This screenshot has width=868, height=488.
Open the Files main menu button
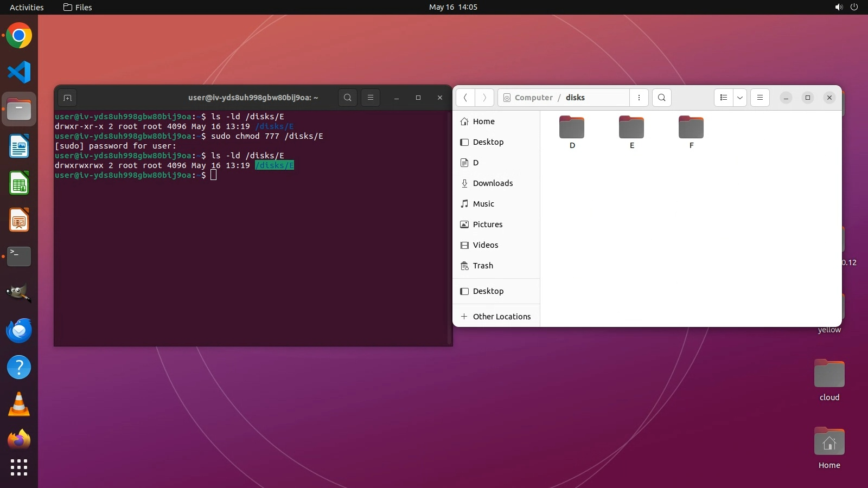pos(760,98)
